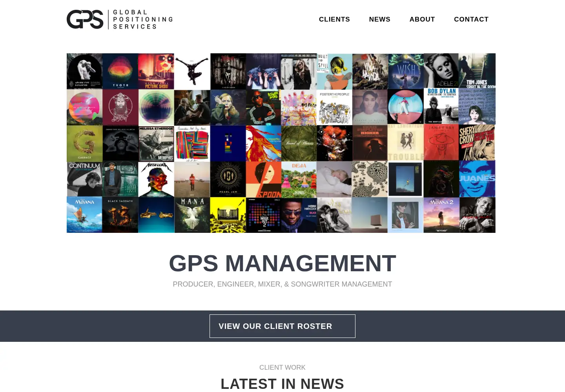Select the Sheryl Crow album cover

(478, 143)
